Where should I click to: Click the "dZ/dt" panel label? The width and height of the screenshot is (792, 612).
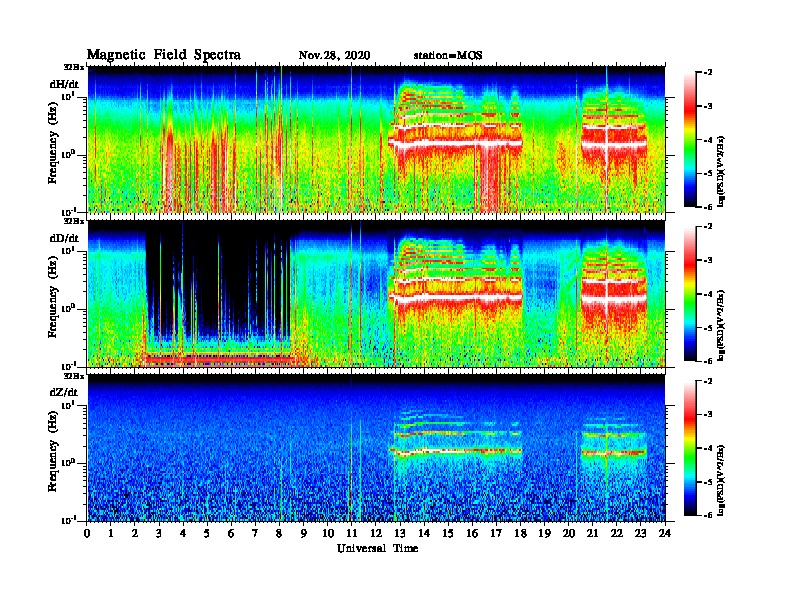pyautogui.click(x=64, y=392)
